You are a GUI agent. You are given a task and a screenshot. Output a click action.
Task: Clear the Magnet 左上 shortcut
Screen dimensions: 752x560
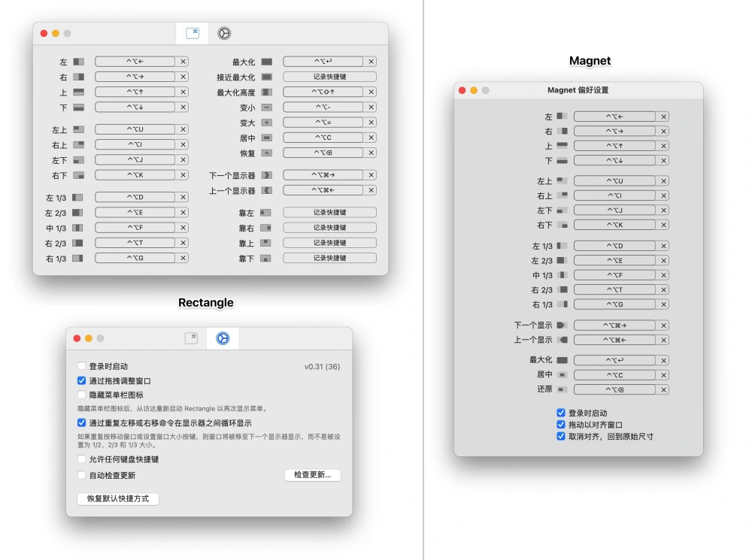664,180
